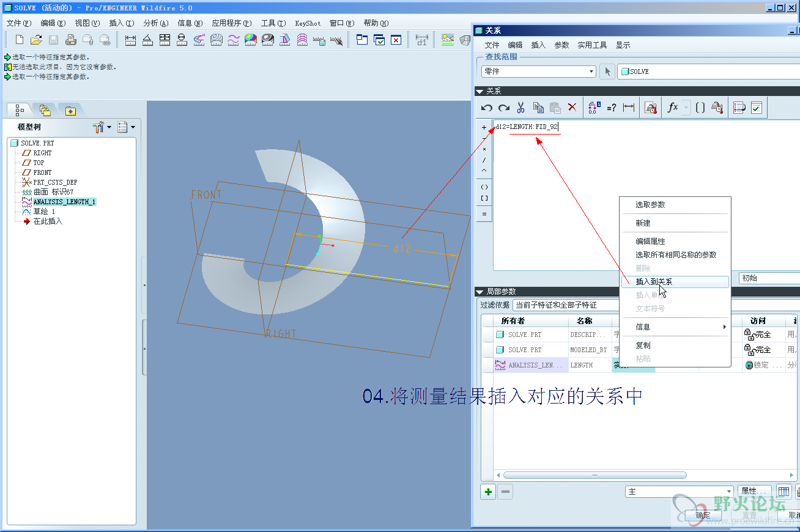Viewport: 800px width, 532px height.
Task: Choose 插入到关系 from context menu
Action: click(675, 282)
